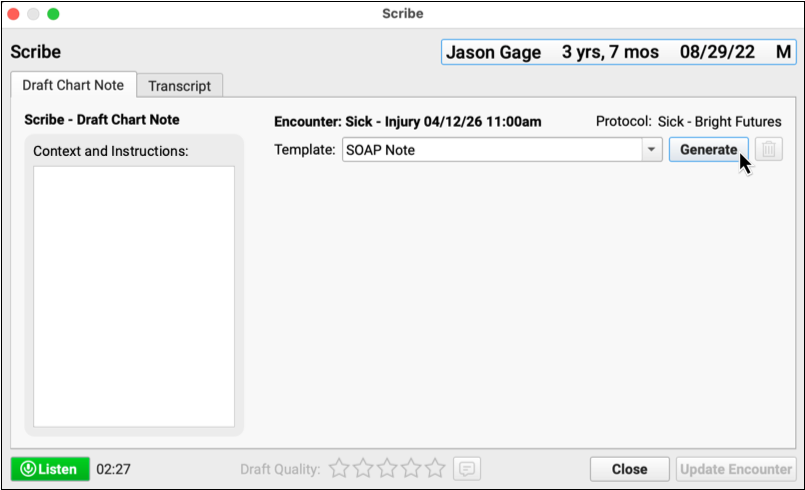Rate draft quality four stars
The width and height of the screenshot is (805, 490).
(x=411, y=468)
